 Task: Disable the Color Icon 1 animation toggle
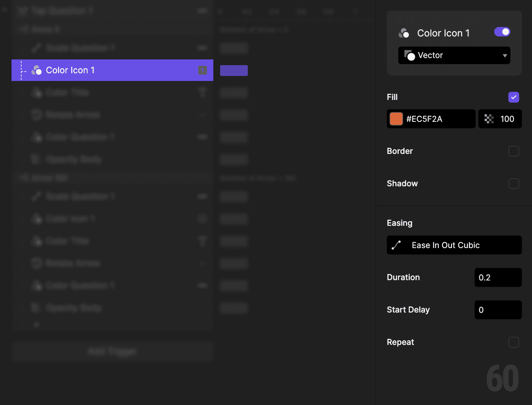[502, 32]
